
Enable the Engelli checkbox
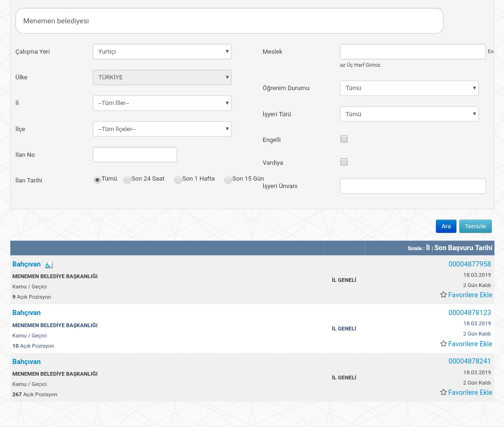click(x=344, y=139)
